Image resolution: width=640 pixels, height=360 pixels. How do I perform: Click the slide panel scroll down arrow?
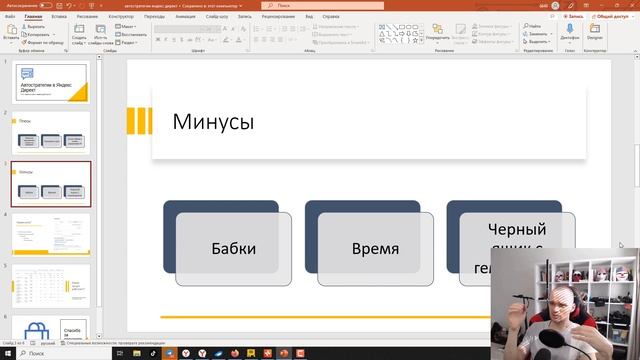[99, 336]
